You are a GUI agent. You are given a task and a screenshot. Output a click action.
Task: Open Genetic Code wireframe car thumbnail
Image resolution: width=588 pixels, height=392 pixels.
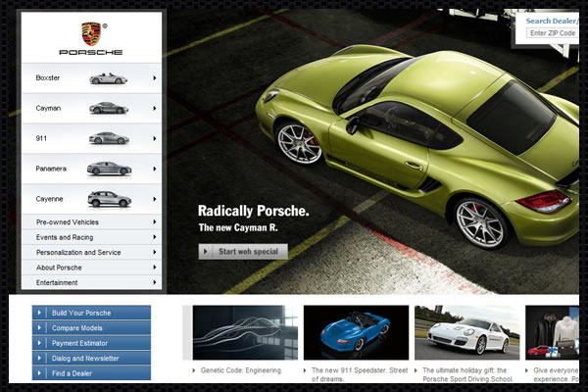[x=245, y=333]
